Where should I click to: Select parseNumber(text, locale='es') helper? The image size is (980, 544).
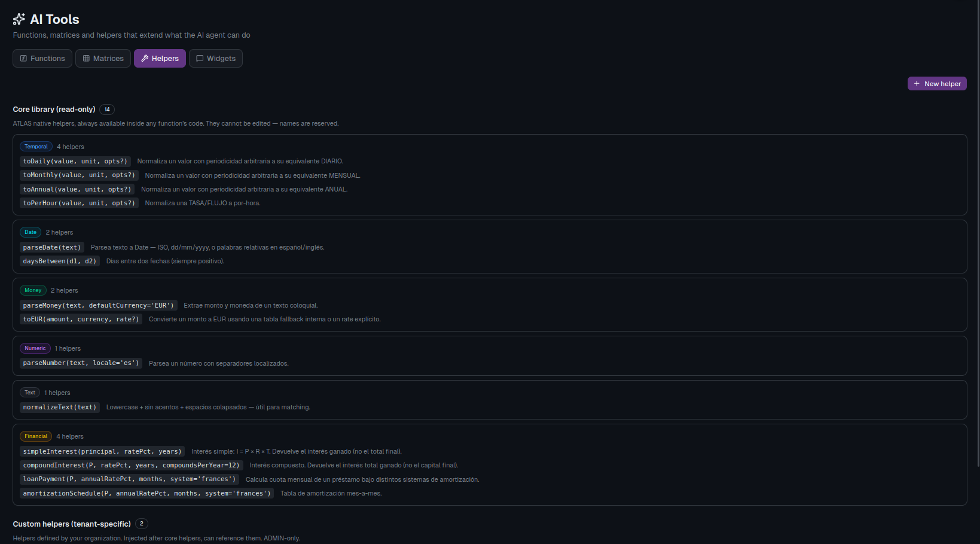[81, 363]
